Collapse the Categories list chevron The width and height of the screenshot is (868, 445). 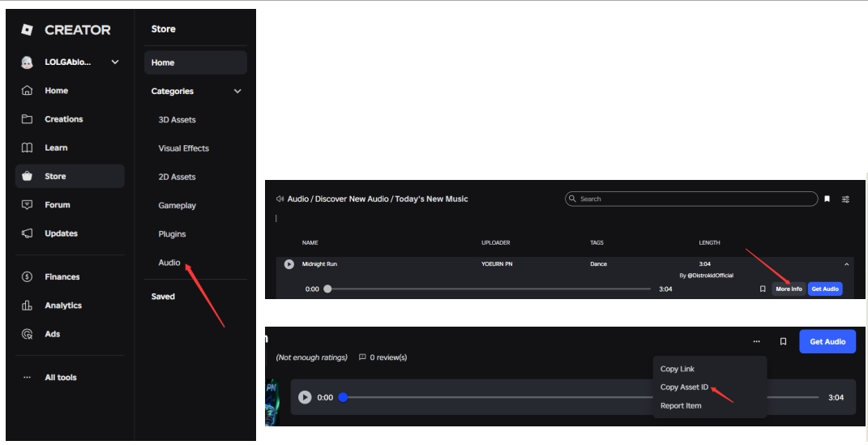pos(237,92)
